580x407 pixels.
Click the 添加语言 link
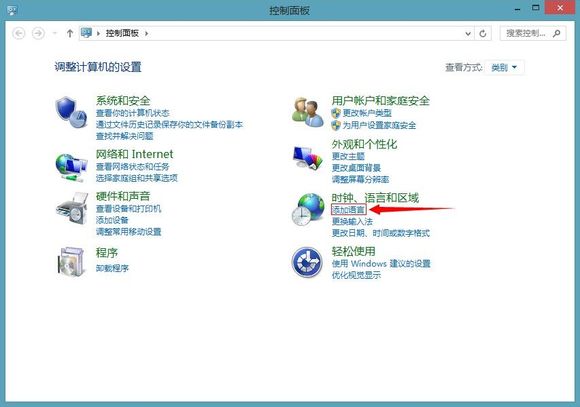[348, 210]
